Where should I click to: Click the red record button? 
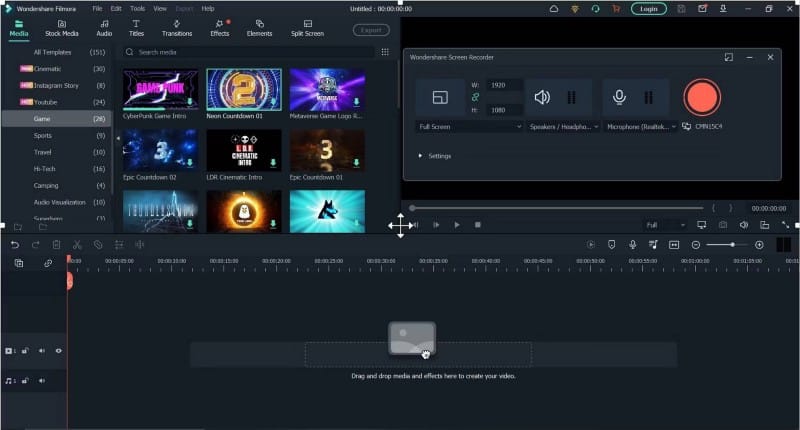click(x=702, y=97)
